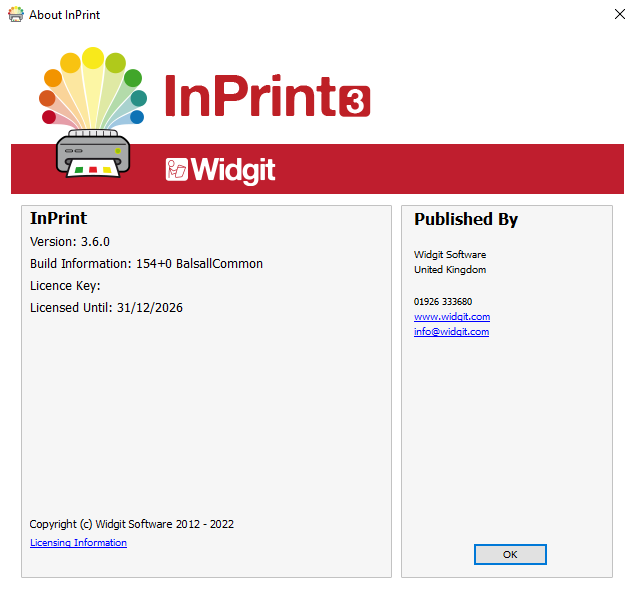635x601 pixels.
Task: Click the Published By heading
Action: (x=466, y=219)
